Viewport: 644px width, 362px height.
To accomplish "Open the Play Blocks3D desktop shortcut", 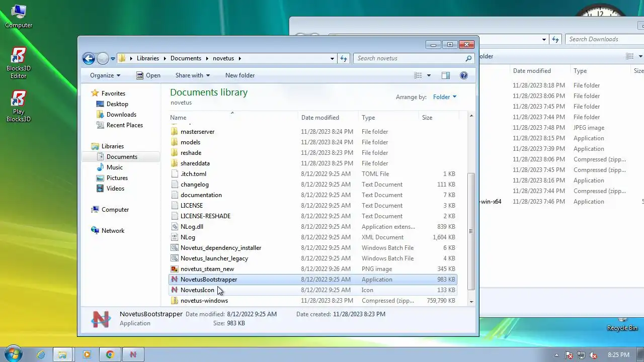I will [19, 106].
